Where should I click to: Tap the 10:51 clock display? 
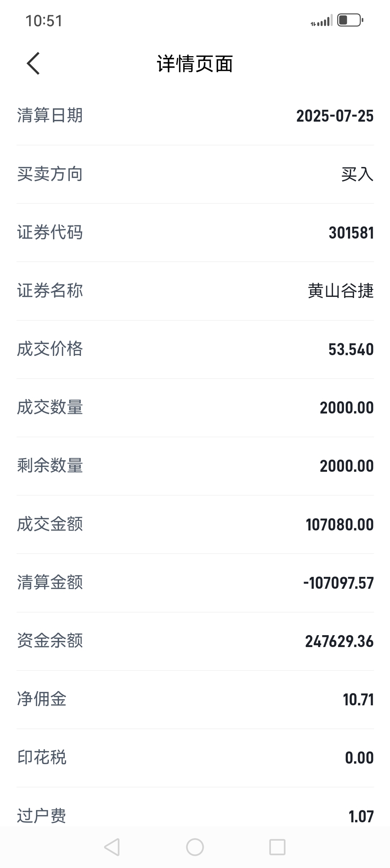44,21
